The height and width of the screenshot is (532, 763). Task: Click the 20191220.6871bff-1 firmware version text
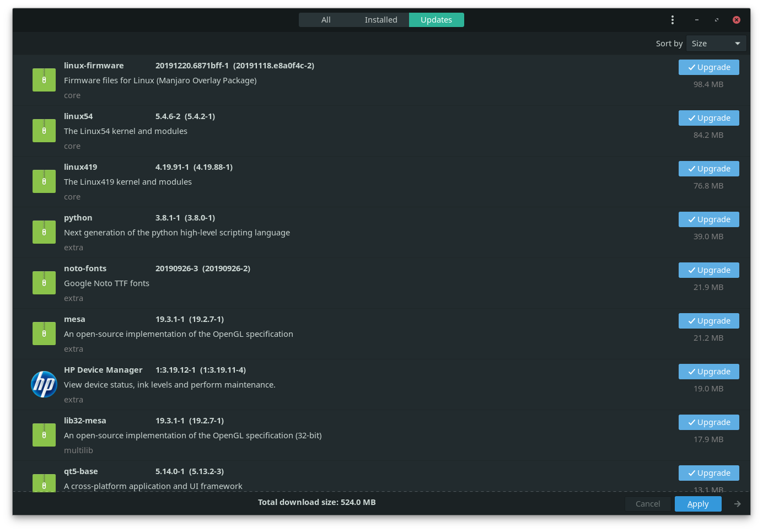[192, 66]
